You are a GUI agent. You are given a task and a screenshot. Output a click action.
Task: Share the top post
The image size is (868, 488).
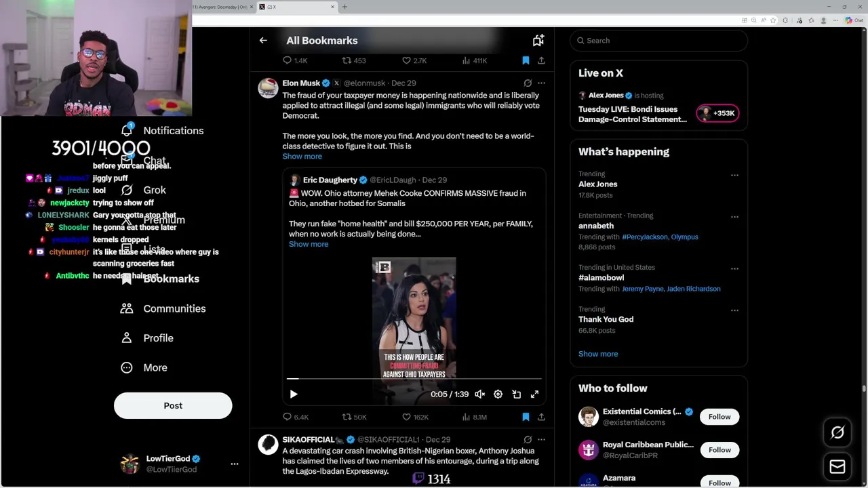point(541,60)
